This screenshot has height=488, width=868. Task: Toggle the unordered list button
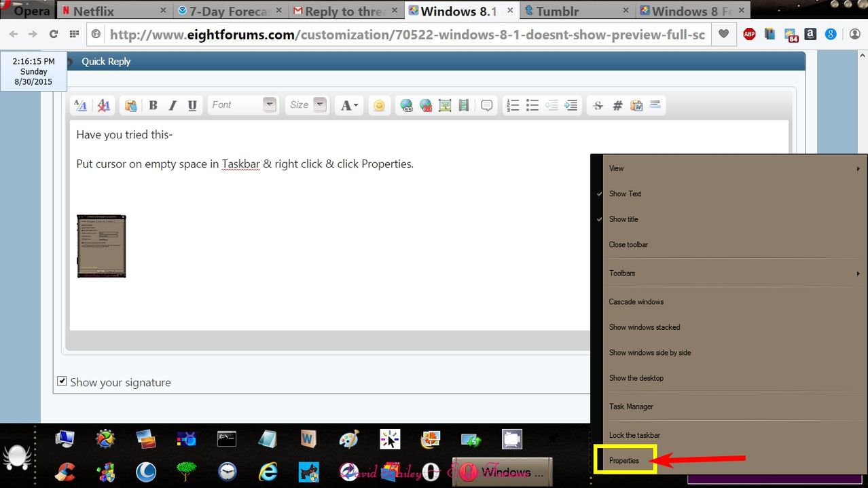[x=532, y=105]
